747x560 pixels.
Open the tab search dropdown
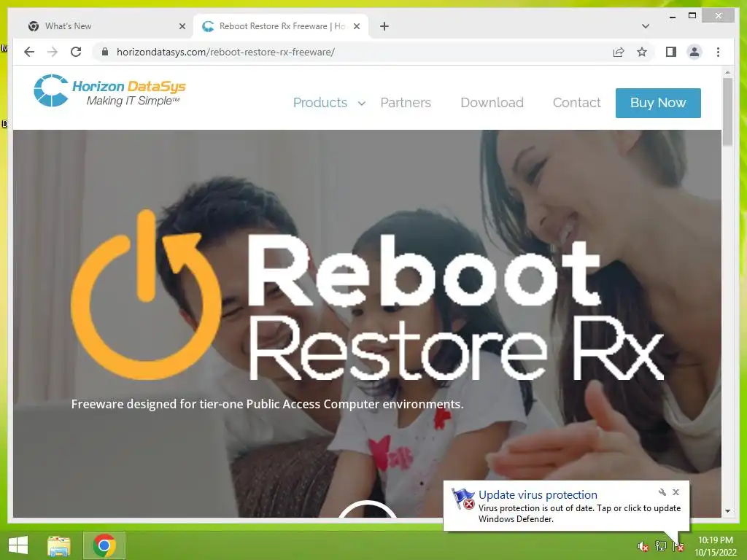(x=646, y=26)
